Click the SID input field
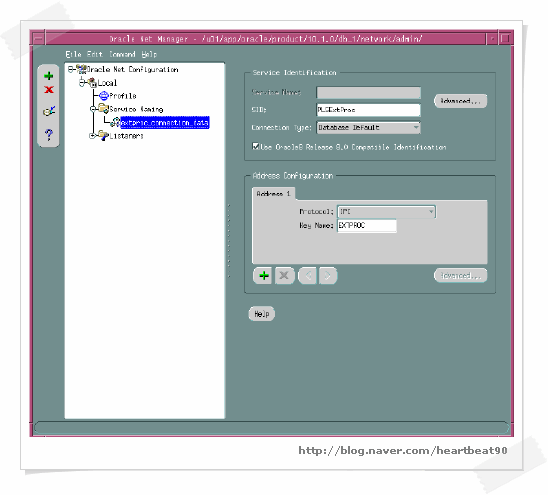The image size is (548, 495). 369,110
